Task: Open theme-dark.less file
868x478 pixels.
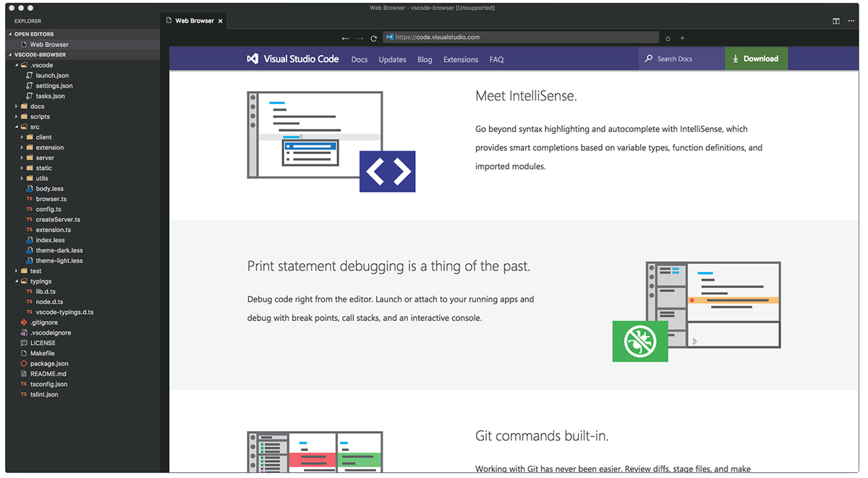Action: (x=59, y=250)
